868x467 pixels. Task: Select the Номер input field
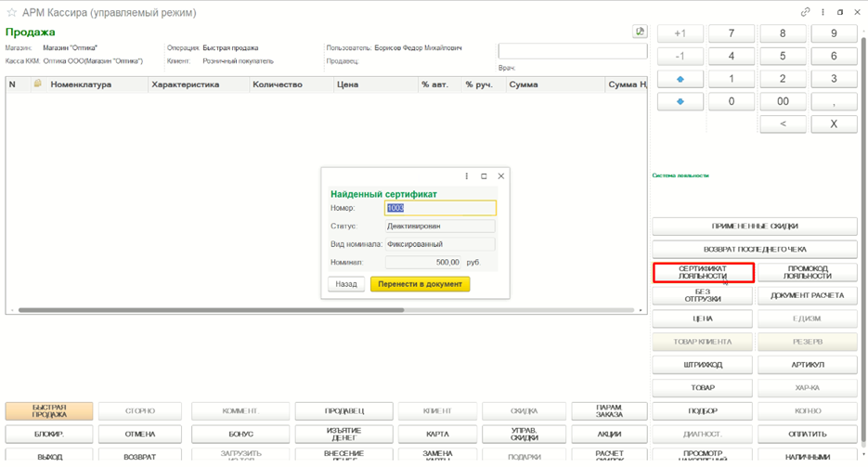coord(440,208)
